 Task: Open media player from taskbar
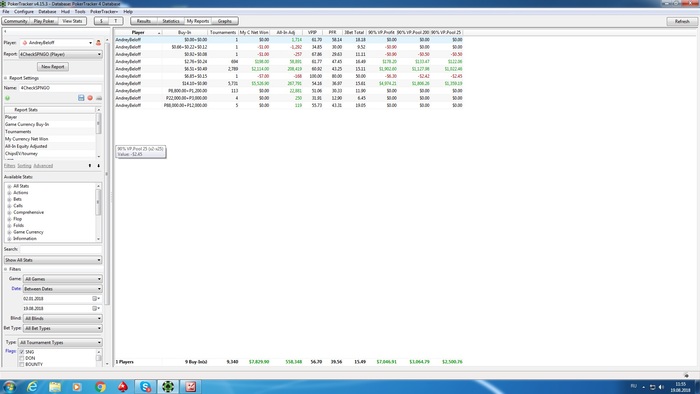77,386
